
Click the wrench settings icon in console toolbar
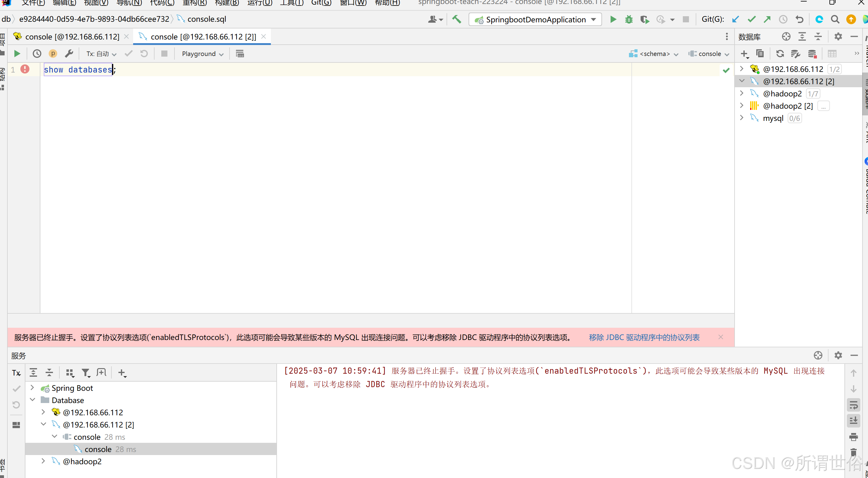[69, 54]
